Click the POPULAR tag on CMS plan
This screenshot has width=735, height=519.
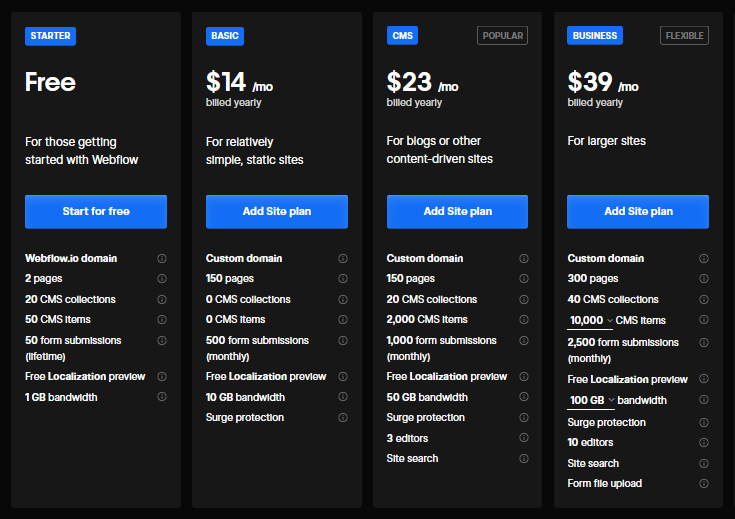coord(502,36)
